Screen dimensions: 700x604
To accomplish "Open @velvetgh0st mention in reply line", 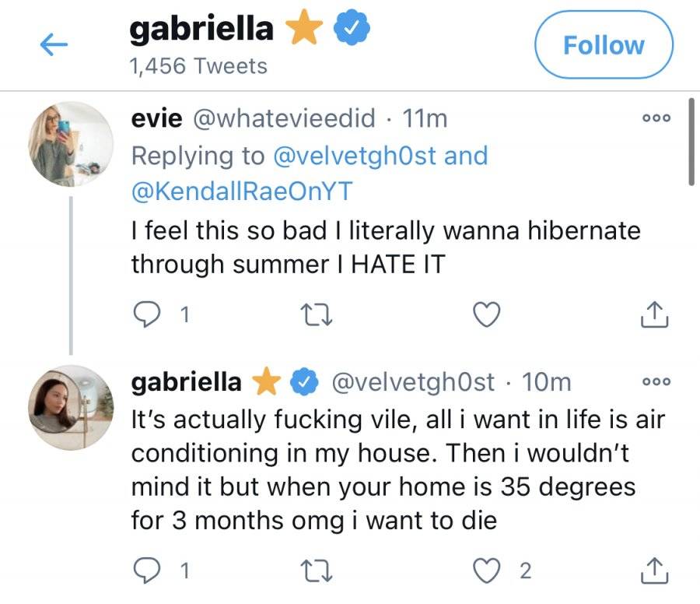I will tap(354, 156).
